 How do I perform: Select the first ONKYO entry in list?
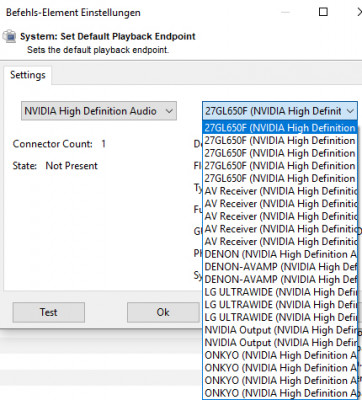coord(280,355)
